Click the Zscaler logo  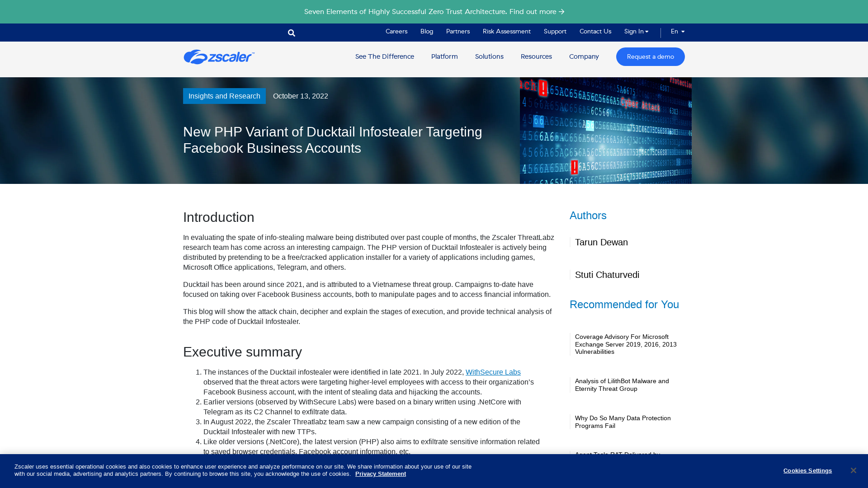click(218, 56)
